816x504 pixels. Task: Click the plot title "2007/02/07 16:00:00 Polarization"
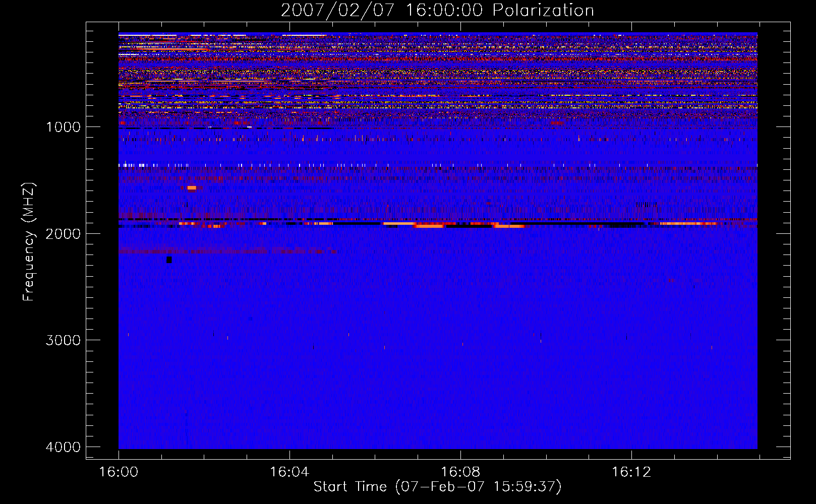(437, 11)
